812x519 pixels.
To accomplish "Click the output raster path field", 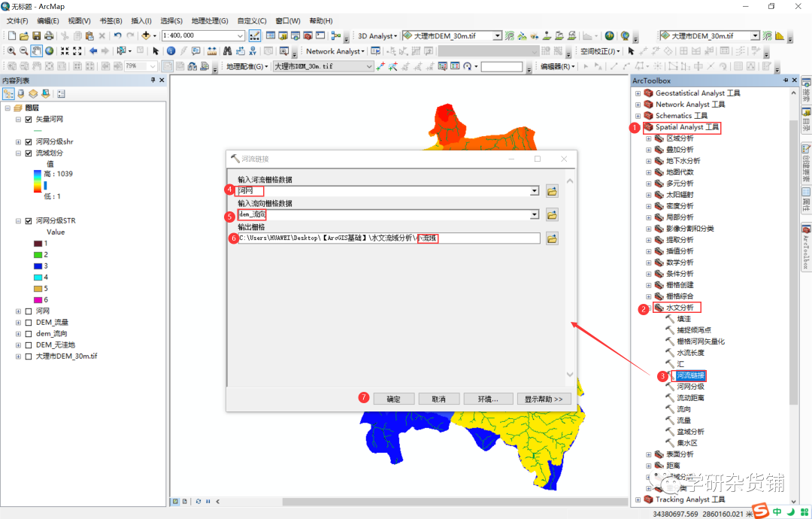I will (x=389, y=238).
